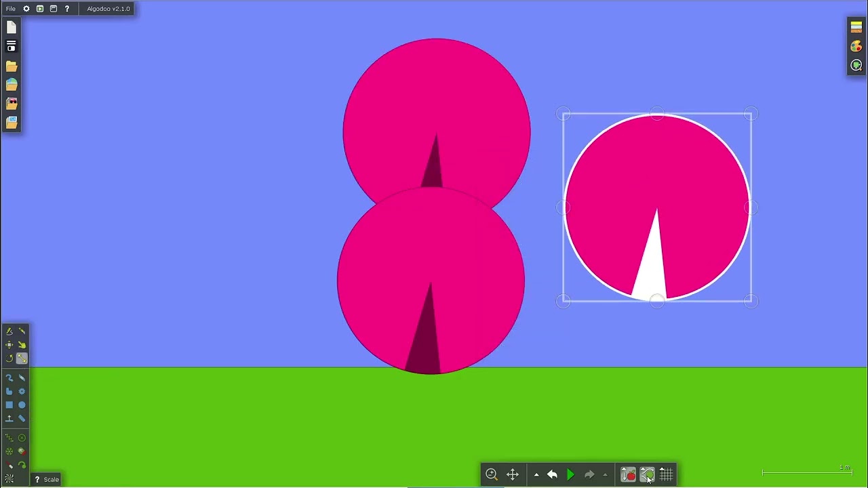Select the Chain tool
This screenshot has width=868, height=488.
point(22,418)
